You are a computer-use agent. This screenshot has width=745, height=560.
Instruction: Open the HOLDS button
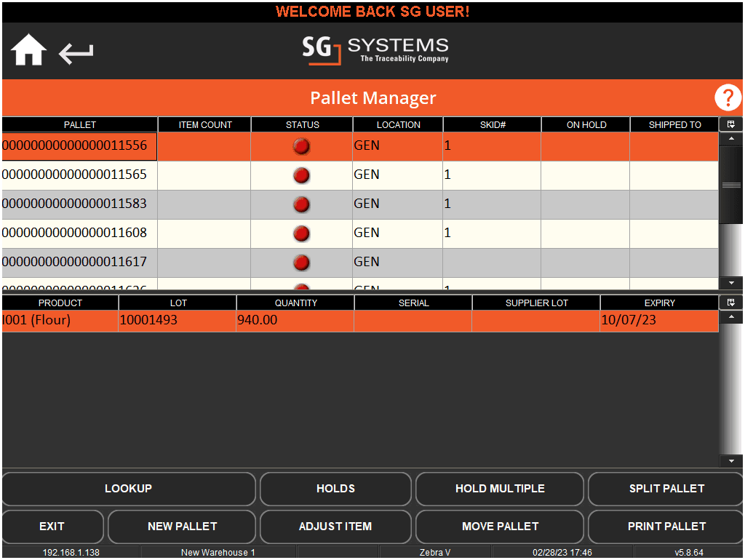(x=335, y=489)
